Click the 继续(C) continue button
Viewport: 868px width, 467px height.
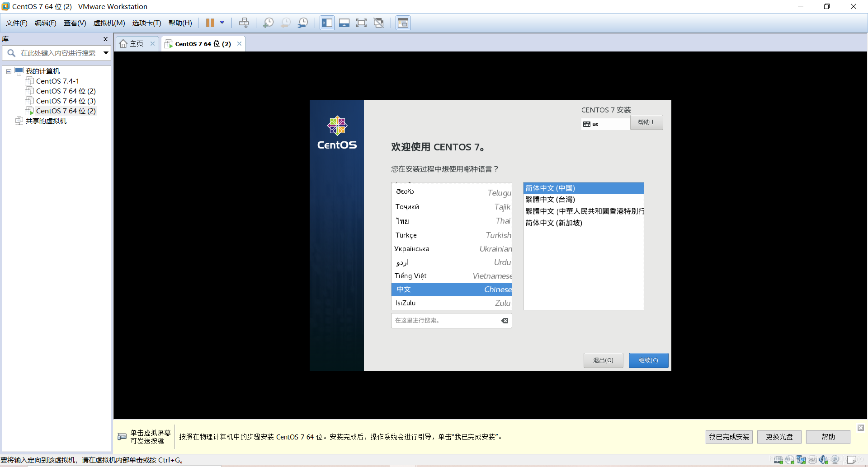[648, 360]
